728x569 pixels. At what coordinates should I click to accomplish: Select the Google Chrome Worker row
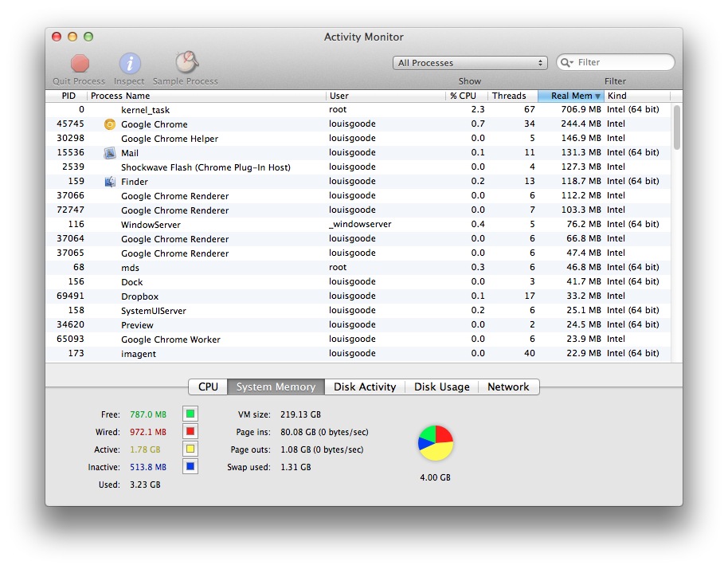point(358,339)
